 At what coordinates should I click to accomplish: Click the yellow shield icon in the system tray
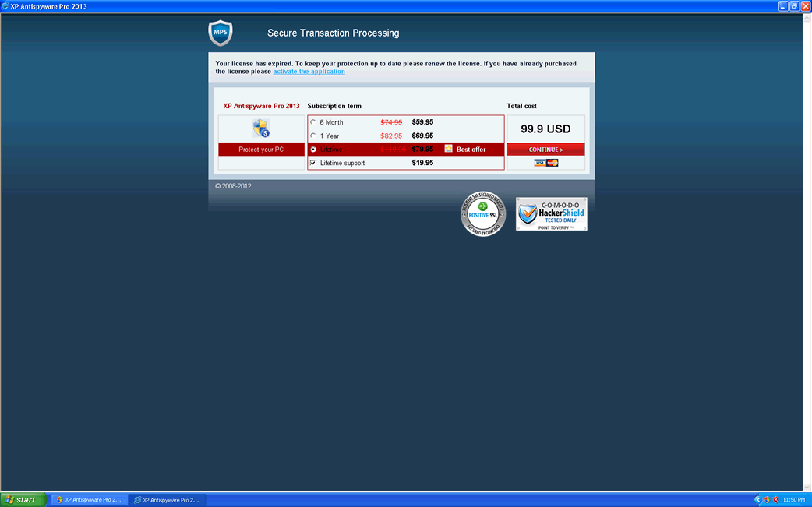(767, 499)
